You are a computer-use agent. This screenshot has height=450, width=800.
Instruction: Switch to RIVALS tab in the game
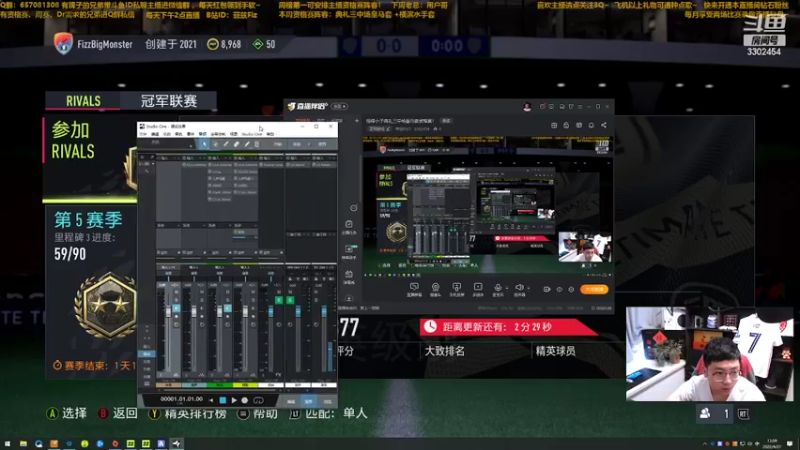click(83, 101)
